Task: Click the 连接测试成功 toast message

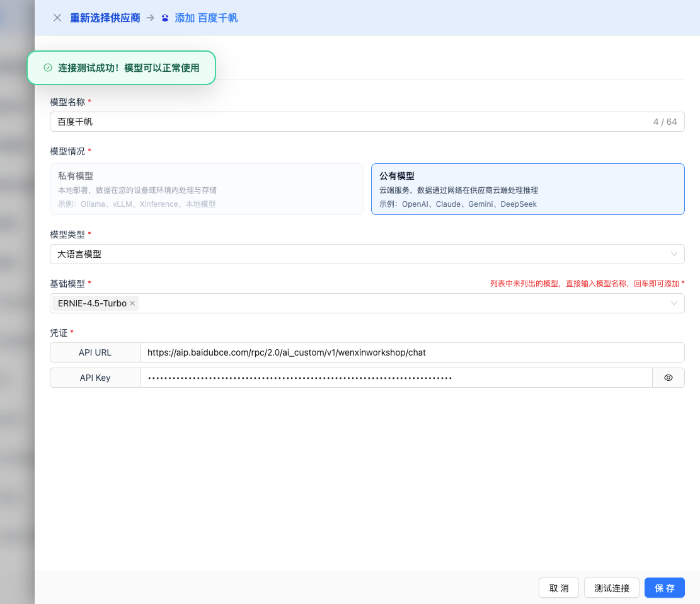Action: coord(129,67)
